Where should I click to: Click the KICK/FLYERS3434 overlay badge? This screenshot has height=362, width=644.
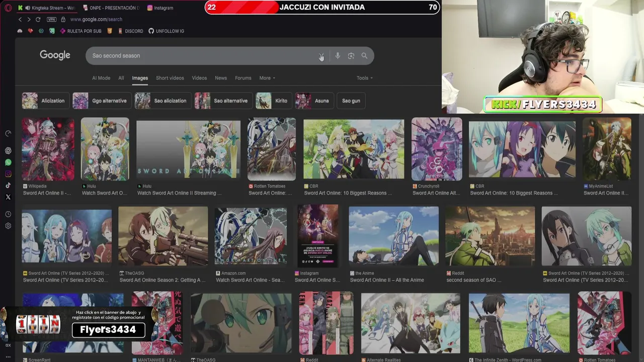coord(543,105)
